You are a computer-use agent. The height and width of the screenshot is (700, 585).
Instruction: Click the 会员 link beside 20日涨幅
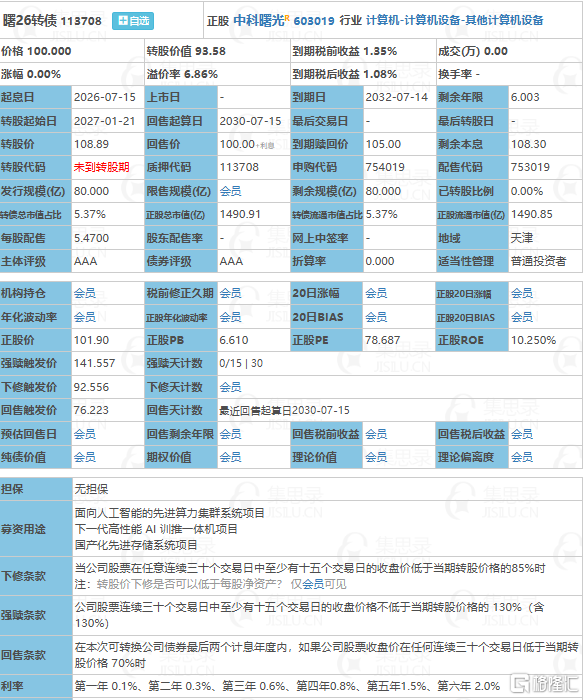(x=376, y=293)
